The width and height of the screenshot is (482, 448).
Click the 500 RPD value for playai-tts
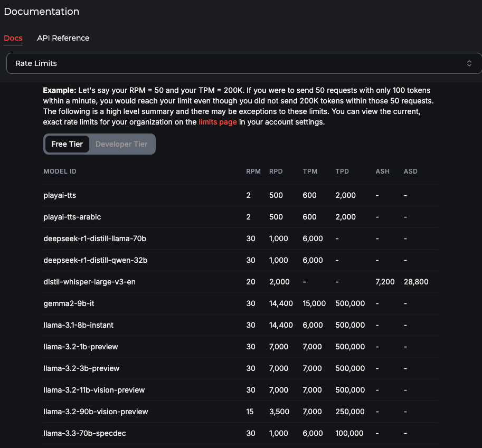(276, 195)
